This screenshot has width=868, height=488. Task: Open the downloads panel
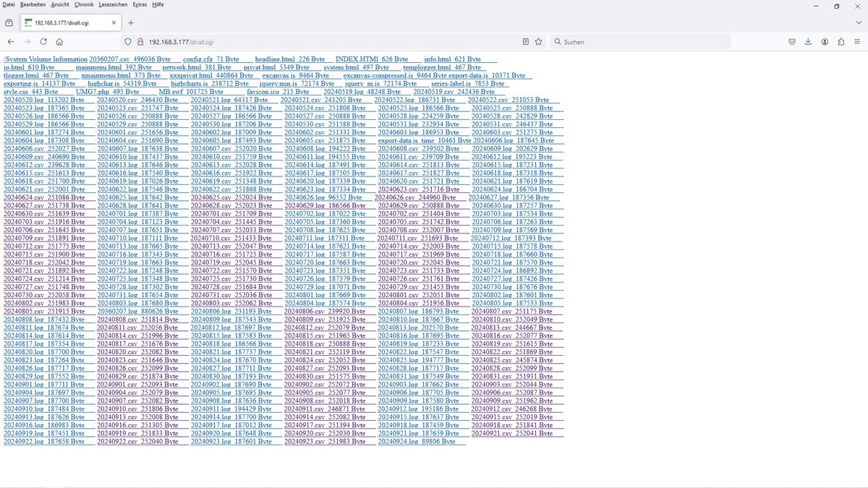tap(808, 42)
